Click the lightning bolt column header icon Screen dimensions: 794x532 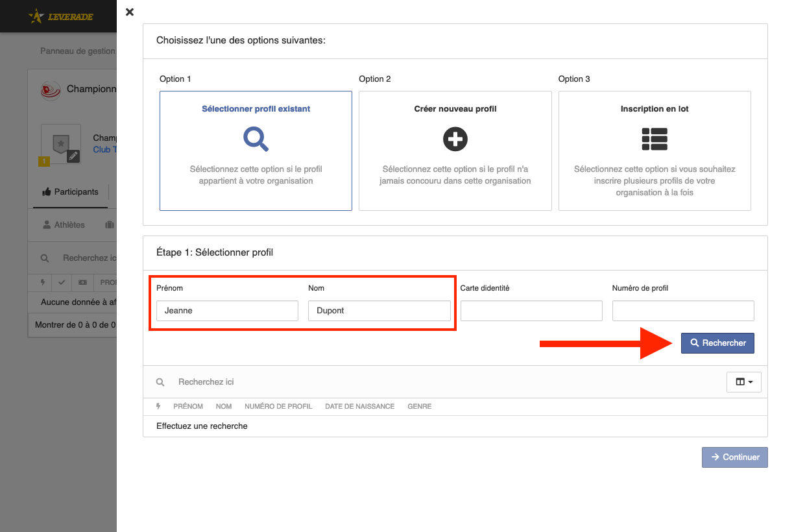coord(159,406)
